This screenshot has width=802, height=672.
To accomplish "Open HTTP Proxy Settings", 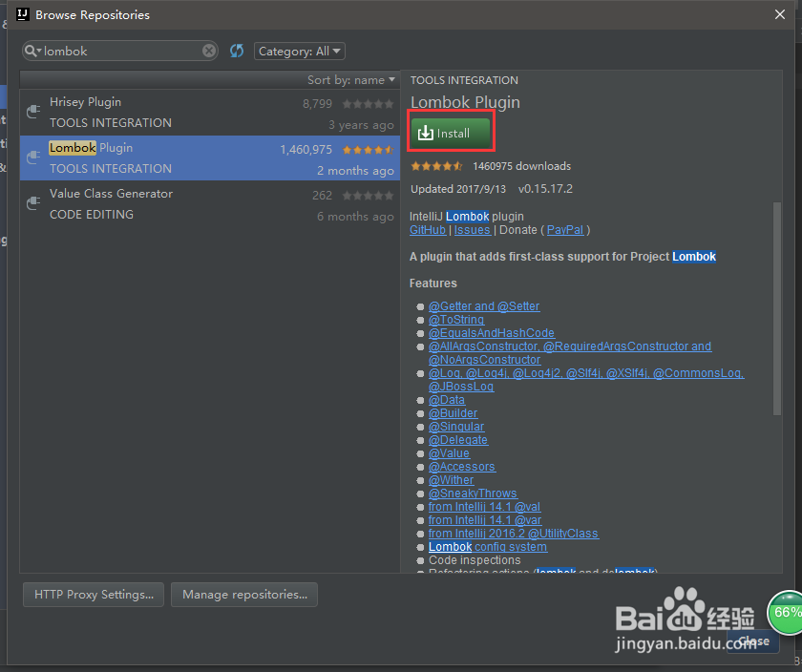I will [x=94, y=595].
